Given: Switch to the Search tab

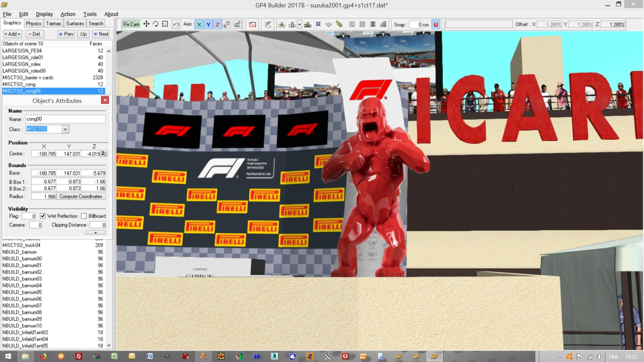Looking at the screenshot, I should [x=96, y=23].
